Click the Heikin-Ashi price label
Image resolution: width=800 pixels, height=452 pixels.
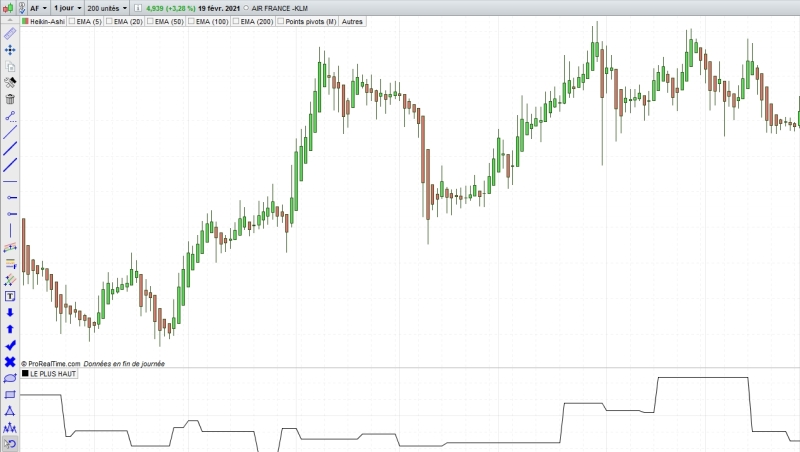(x=47, y=21)
